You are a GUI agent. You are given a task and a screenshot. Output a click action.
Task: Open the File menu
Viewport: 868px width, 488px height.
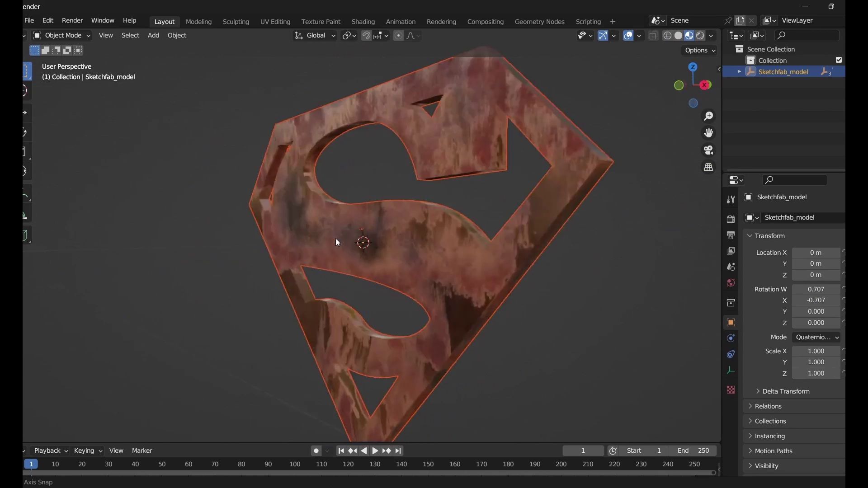(x=29, y=21)
